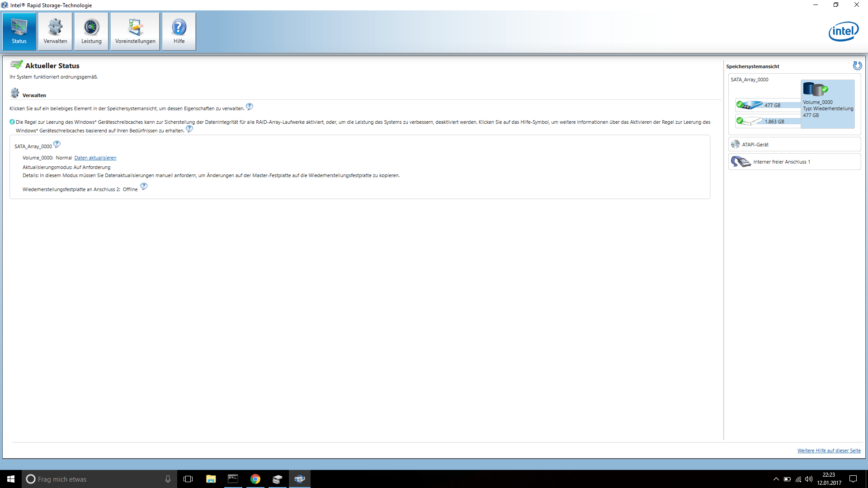This screenshot has width=868, height=488.
Task: Click Daten aktualisieren link
Action: point(95,158)
